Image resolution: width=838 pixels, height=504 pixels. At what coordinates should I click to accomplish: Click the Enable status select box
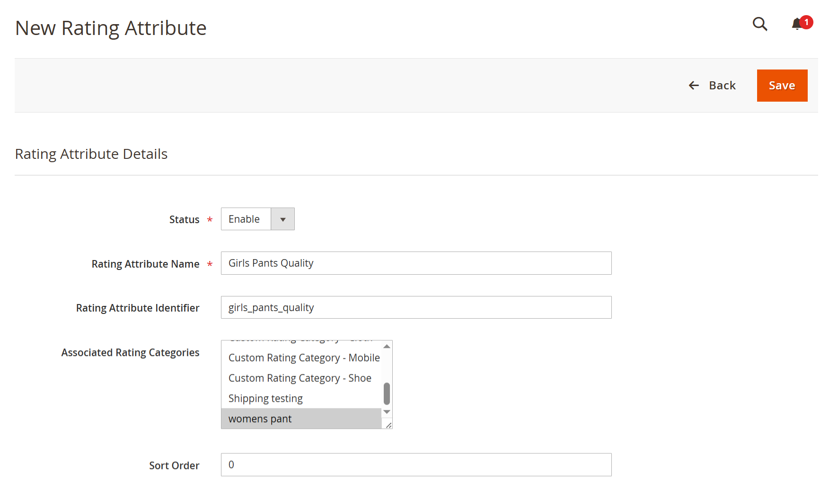[257, 219]
